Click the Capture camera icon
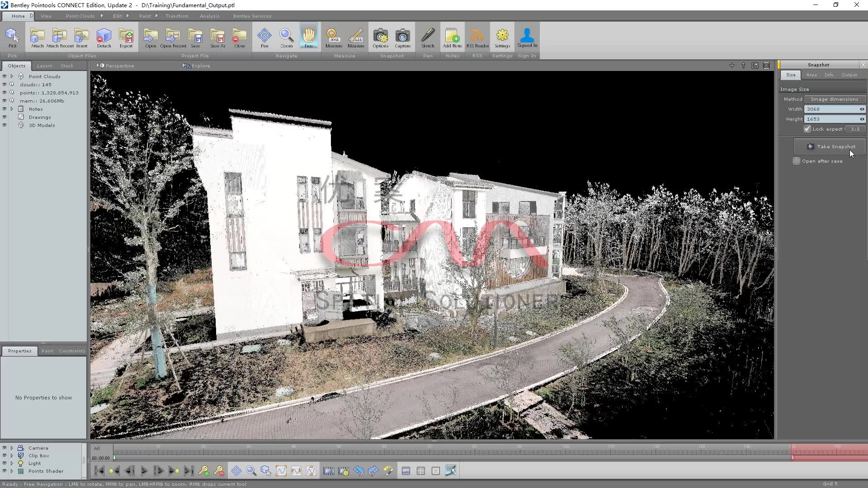Screen dimensions: 868x488 pyautogui.click(x=402, y=38)
